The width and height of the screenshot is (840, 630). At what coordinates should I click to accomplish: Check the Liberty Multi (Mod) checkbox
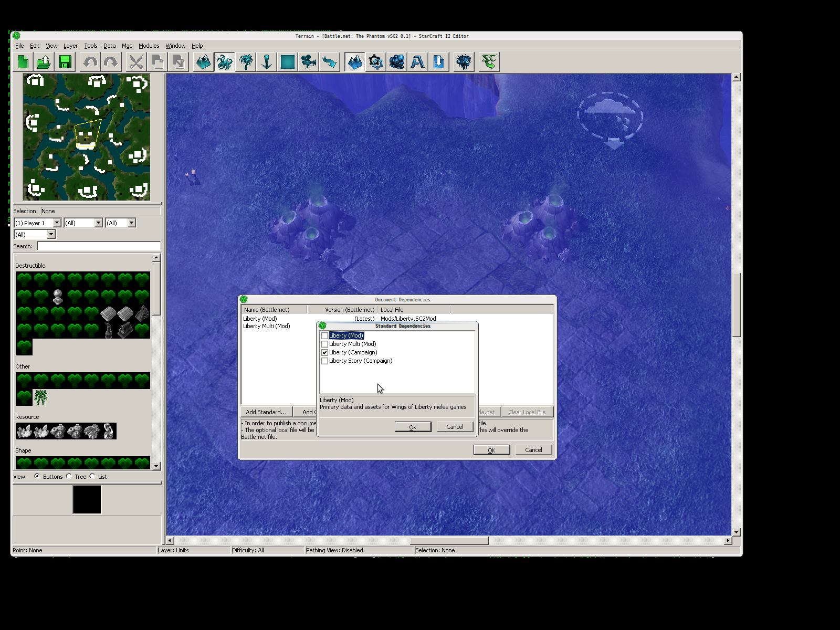(x=324, y=344)
